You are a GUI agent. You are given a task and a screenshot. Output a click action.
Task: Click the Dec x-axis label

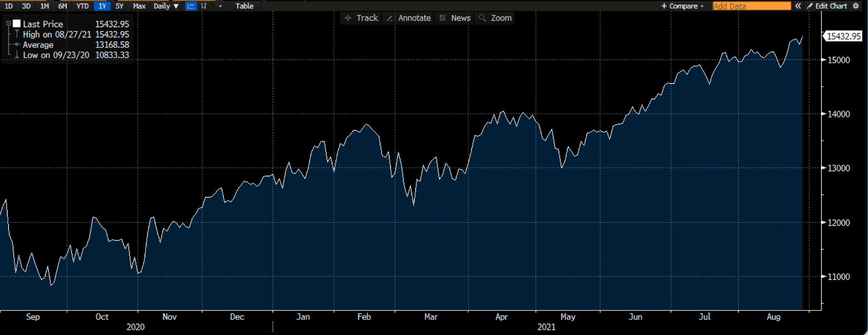[237, 317]
